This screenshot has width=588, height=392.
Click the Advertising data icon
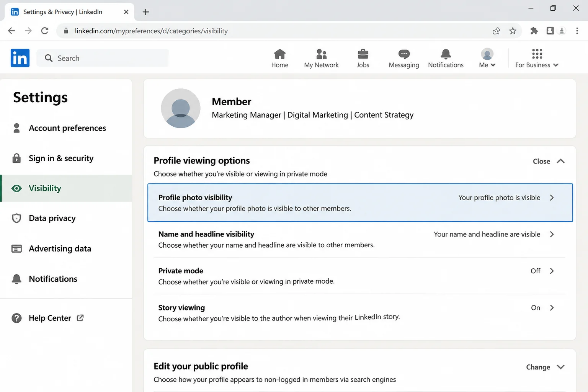click(16, 249)
